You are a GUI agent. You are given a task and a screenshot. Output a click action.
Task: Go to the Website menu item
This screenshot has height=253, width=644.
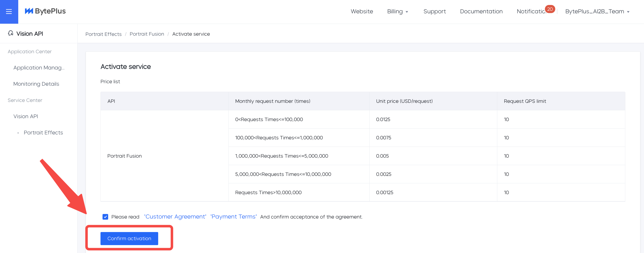[362, 11]
